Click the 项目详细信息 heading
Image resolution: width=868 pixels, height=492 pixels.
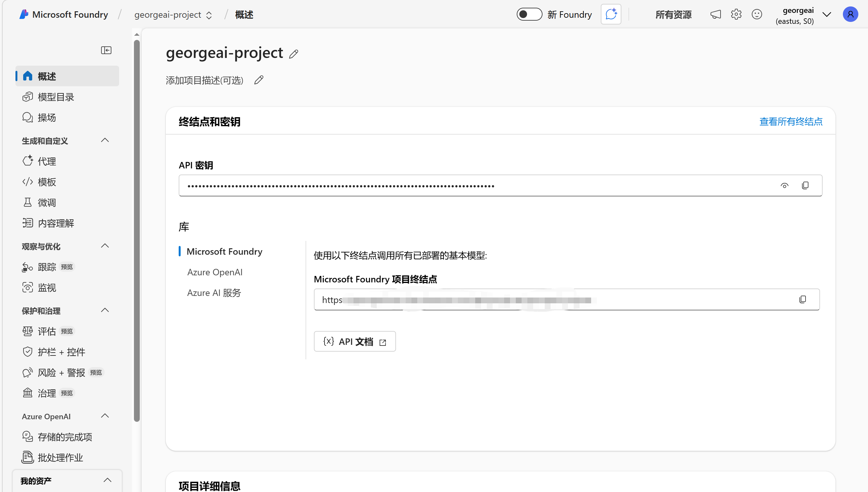pos(210,486)
